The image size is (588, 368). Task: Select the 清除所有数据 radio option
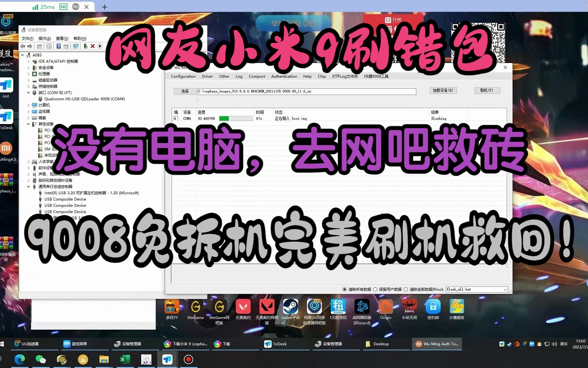coord(344,289)
